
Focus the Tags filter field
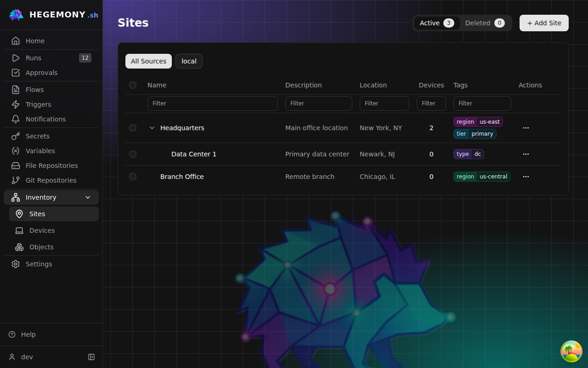click(x=482, y=103)
